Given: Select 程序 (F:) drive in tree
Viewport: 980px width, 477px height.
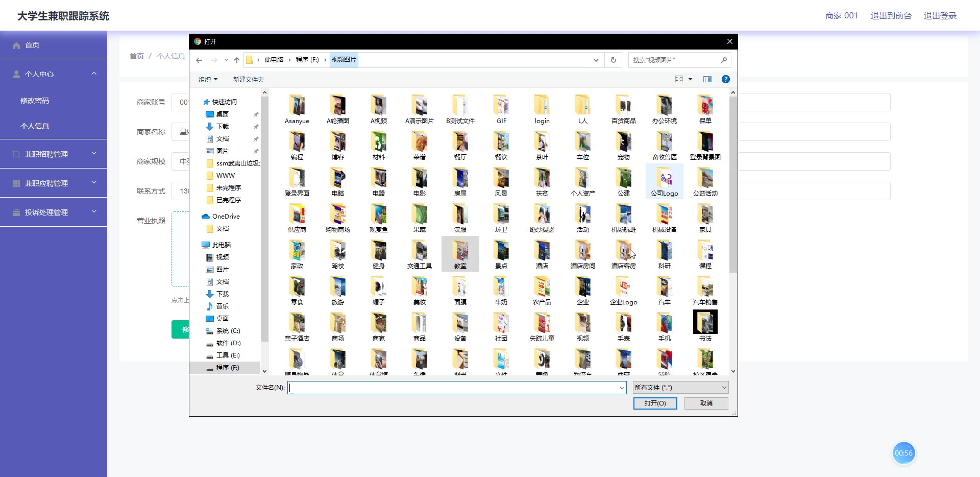Looking at the screenshot, I should click(225, 368).
